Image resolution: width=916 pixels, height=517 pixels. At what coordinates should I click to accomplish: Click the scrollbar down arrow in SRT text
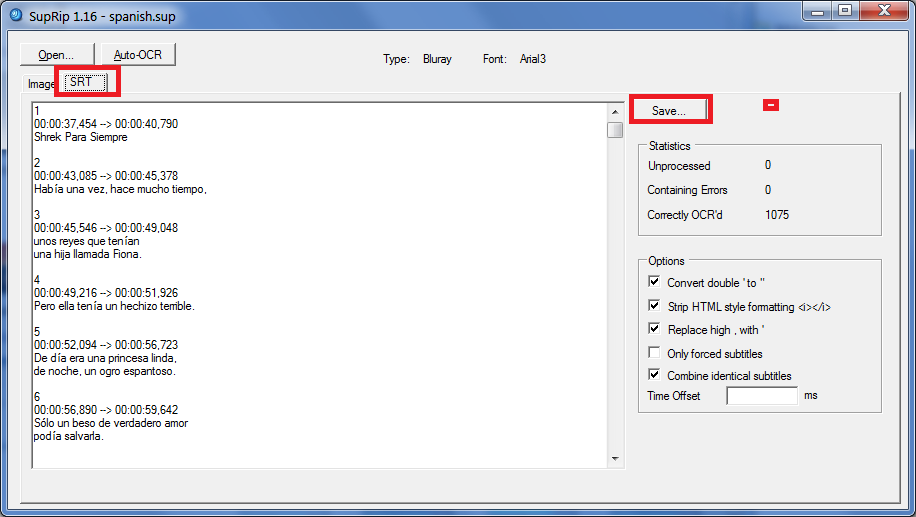[x=615, y=459]
